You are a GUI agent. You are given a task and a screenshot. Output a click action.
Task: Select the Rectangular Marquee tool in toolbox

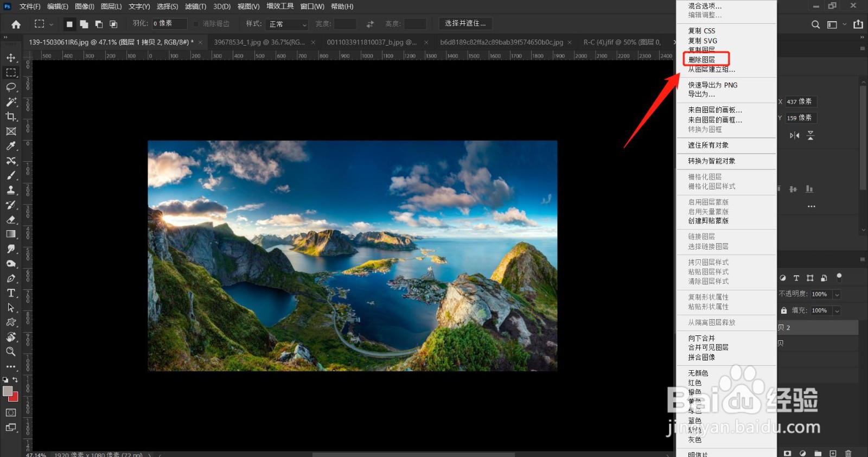tap(11, 72)
